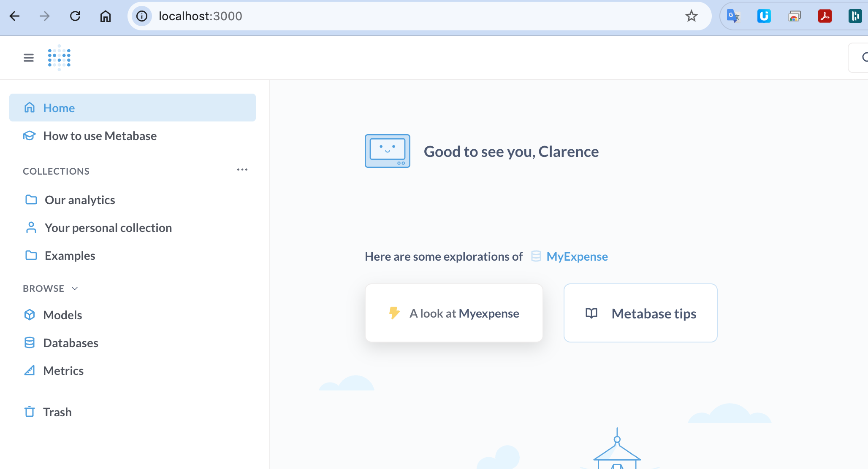Click the Examples folder icon
This screenshot has width=868, height=469.
31,255
